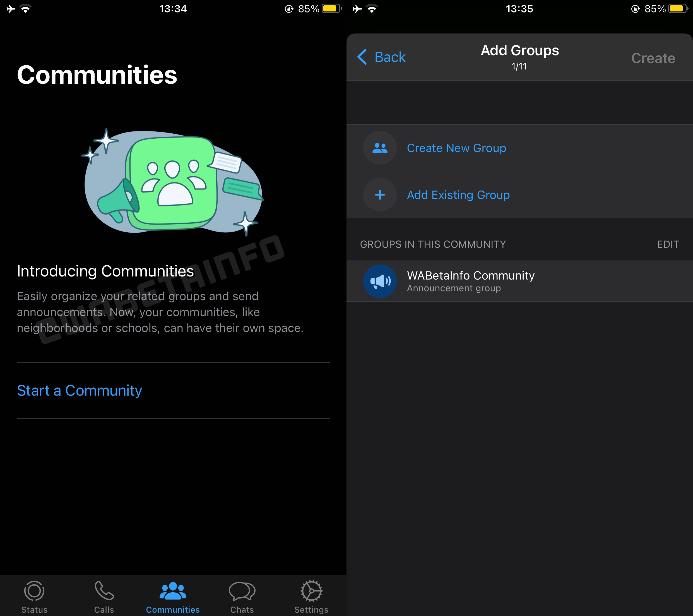
Task: Tap EDIT beside groups list header
Action: point(668,244)
